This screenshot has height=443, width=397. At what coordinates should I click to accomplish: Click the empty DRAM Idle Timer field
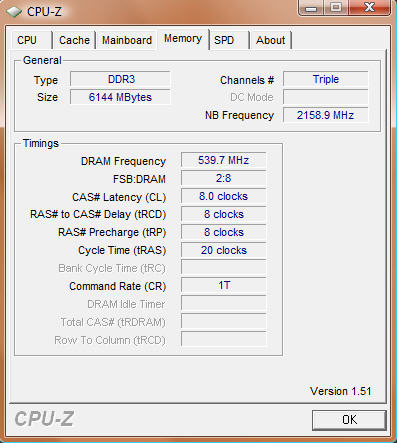pos(224,304)
